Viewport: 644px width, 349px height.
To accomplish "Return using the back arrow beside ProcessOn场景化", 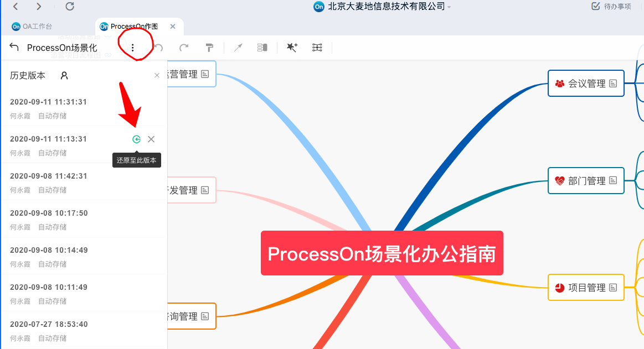I will (x=14, y=47).
